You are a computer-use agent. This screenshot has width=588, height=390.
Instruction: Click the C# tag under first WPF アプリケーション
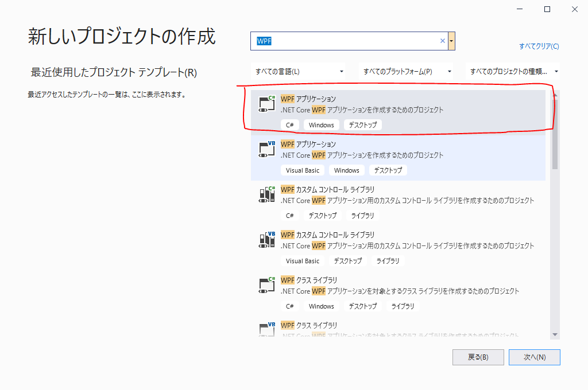(x=290, y=125)
